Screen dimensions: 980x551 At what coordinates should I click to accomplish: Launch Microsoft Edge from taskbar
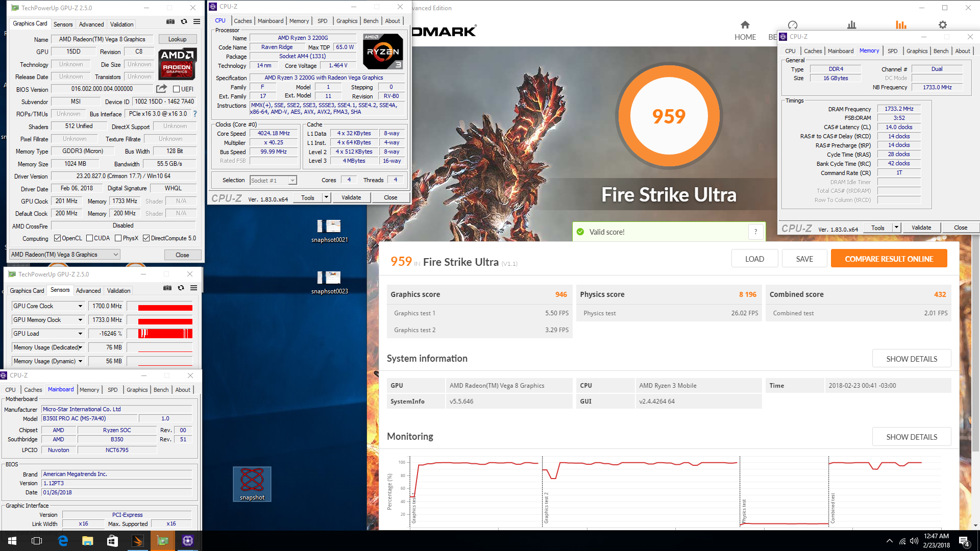[63, 541]
